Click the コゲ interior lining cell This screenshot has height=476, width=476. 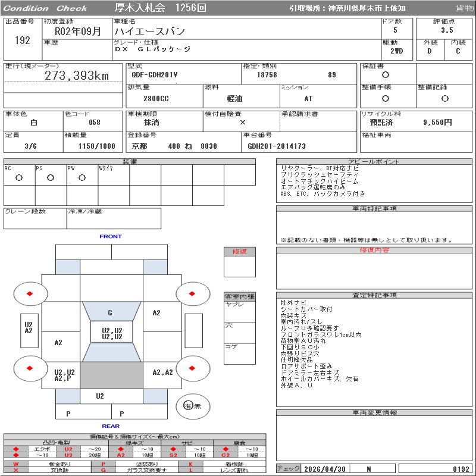click(x=240, y=353)
